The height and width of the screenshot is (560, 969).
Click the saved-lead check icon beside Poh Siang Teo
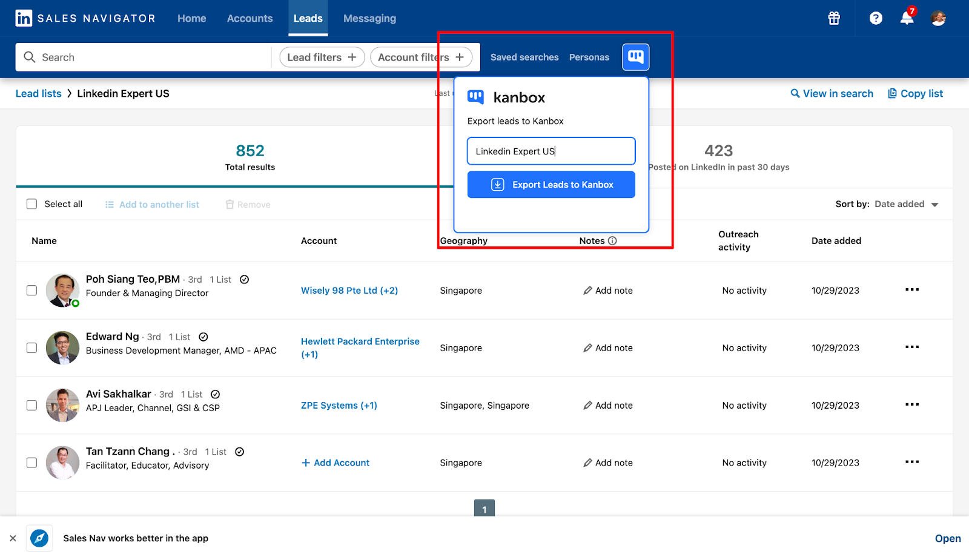[245, 279]
